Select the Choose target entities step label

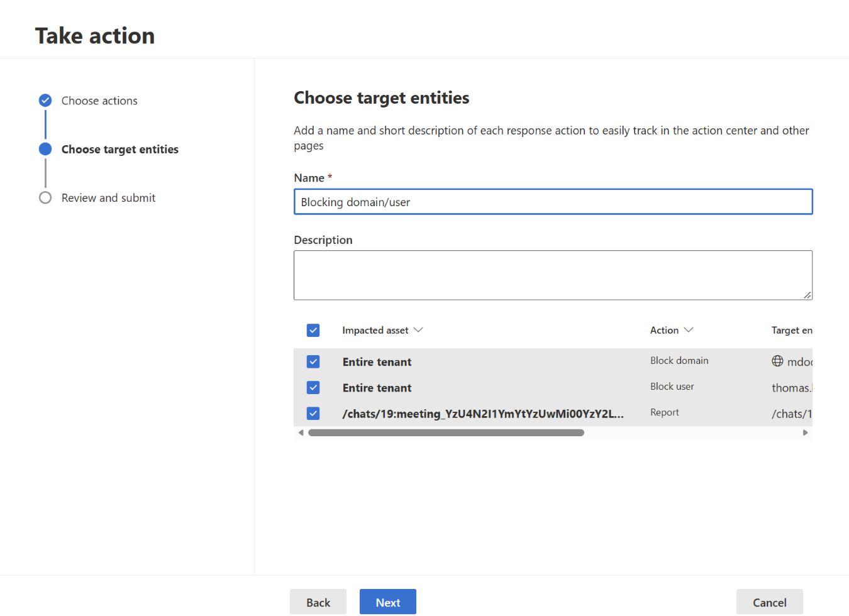120,149
